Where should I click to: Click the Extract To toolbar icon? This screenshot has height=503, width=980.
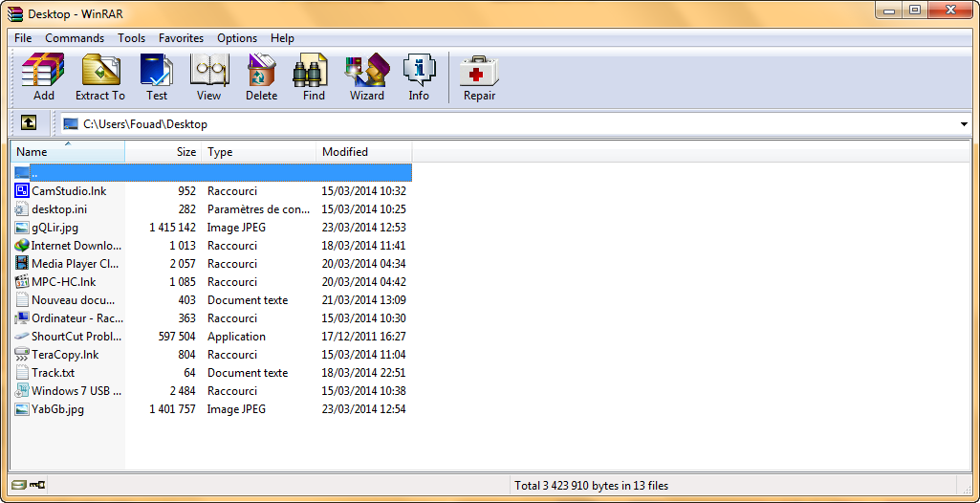(100, 70)
